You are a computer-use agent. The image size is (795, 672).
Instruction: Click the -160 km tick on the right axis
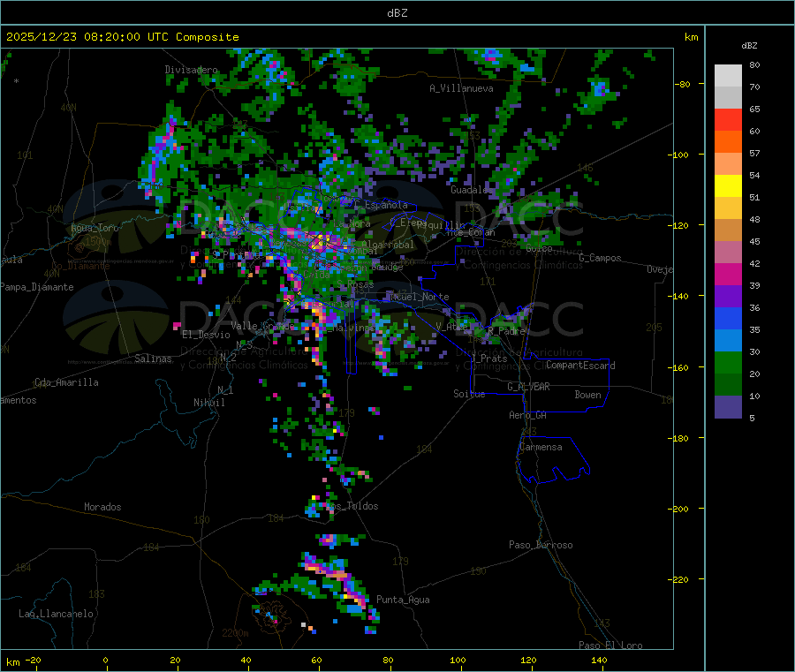point(680,367)
